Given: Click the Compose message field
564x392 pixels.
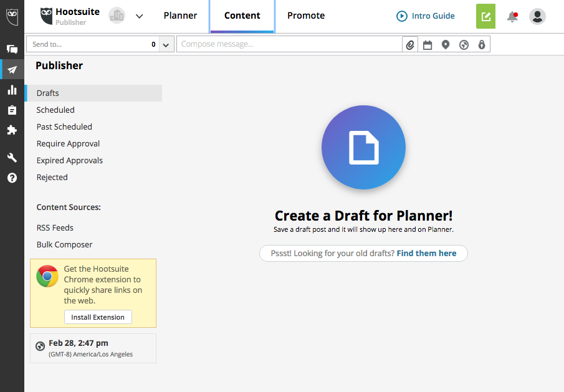Looking at the screenshot, I should [290, 44].
